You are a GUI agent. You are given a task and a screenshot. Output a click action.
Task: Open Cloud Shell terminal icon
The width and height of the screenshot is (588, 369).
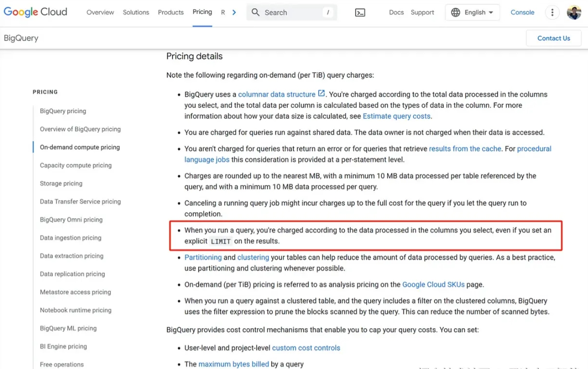coord(360,12)
